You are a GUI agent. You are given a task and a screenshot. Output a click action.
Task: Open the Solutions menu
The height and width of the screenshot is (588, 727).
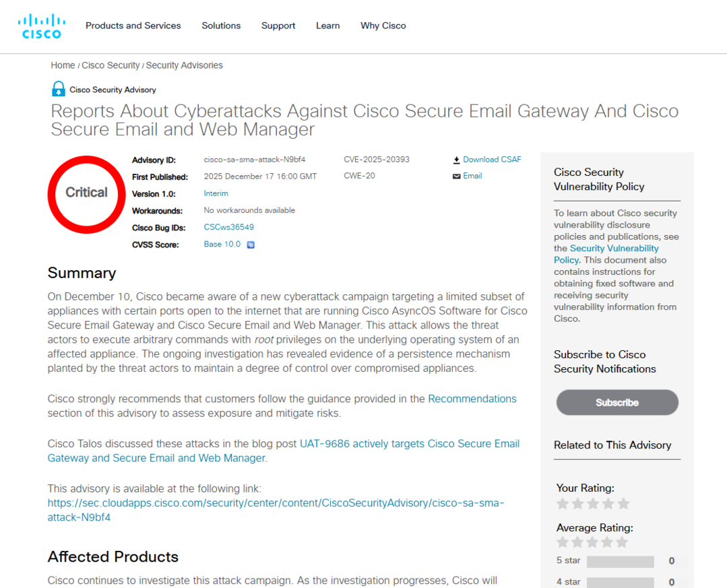pos(221,26)
